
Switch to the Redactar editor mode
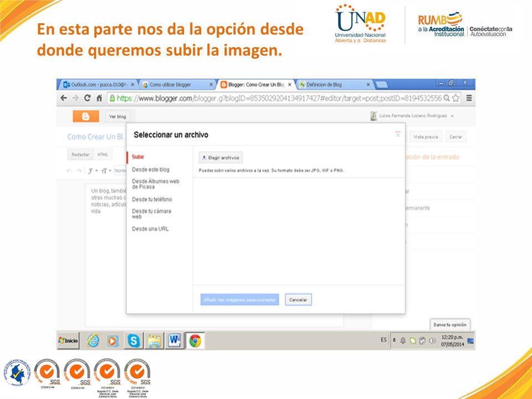[80, 155]
